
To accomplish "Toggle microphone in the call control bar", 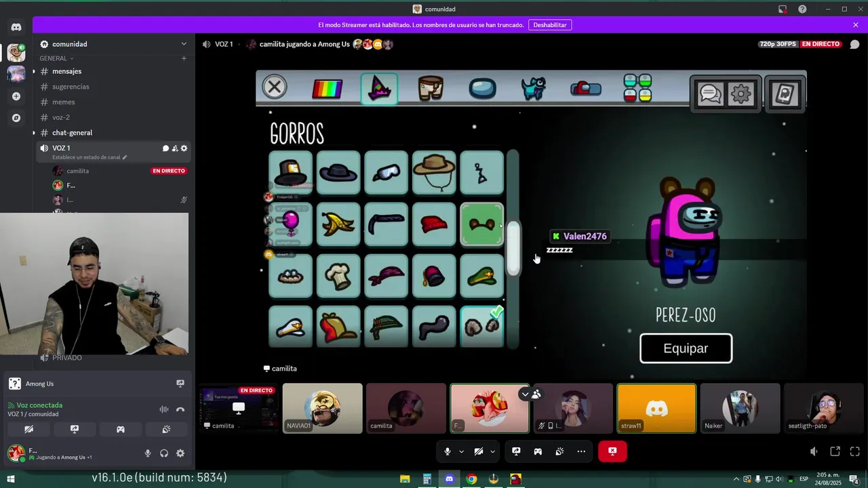I will point(447,451).
